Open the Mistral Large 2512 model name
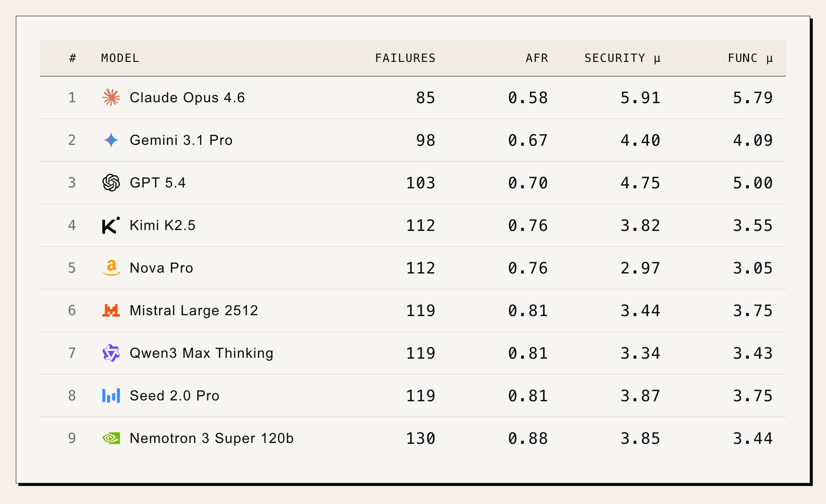The height and width of the screenshot is (504, 826). pyautogui.click(x=194, y=310)
